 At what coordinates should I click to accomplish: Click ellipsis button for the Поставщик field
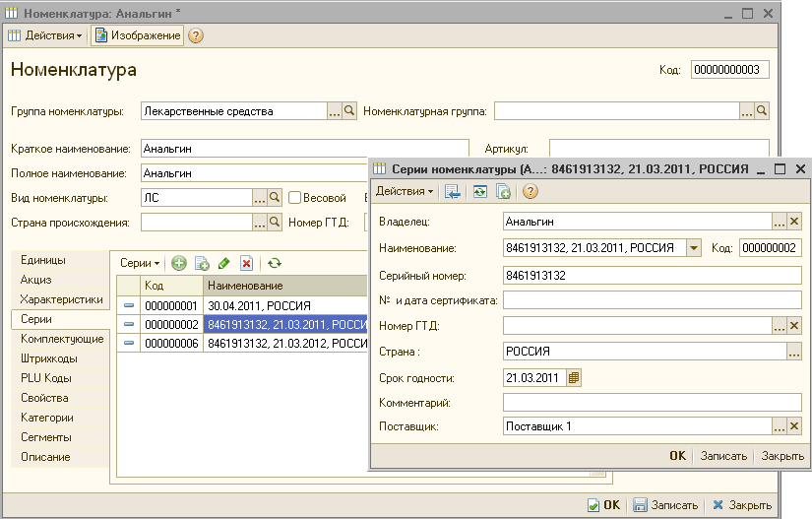coord(779,426)
